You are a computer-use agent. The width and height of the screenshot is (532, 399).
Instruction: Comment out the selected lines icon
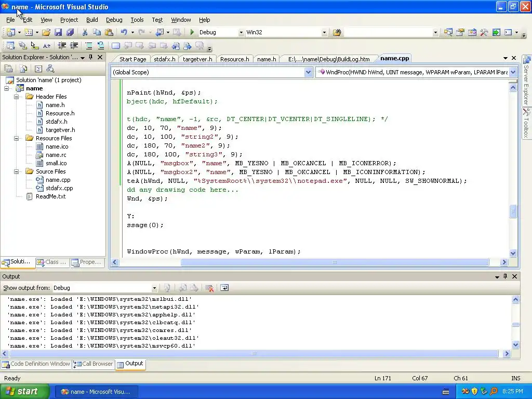coord(88,46)
